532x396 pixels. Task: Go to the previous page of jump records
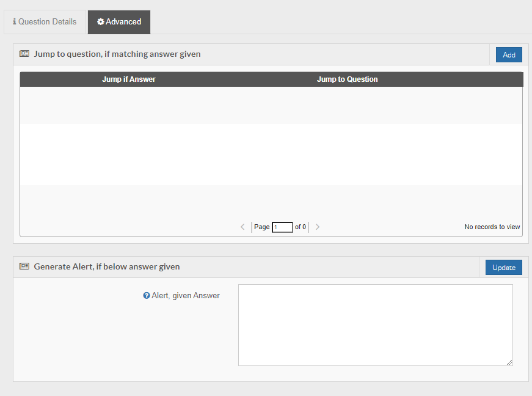pos(242,227)
